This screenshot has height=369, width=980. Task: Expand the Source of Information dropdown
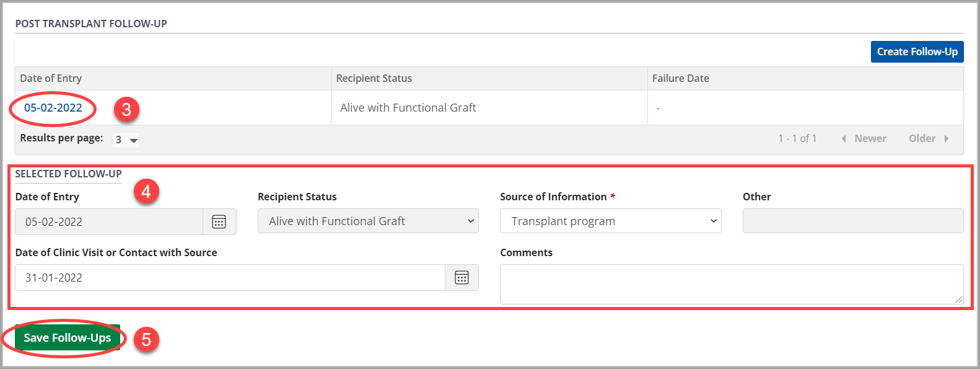click(610, 221)
